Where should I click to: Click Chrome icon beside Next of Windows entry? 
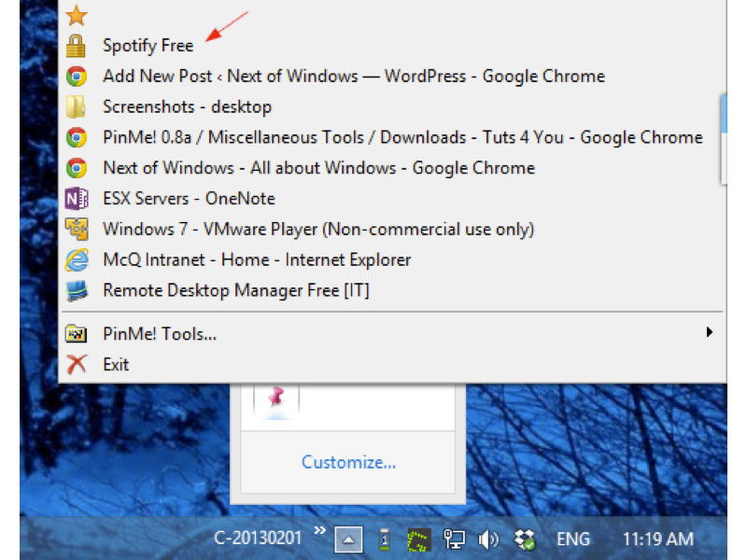77,168
